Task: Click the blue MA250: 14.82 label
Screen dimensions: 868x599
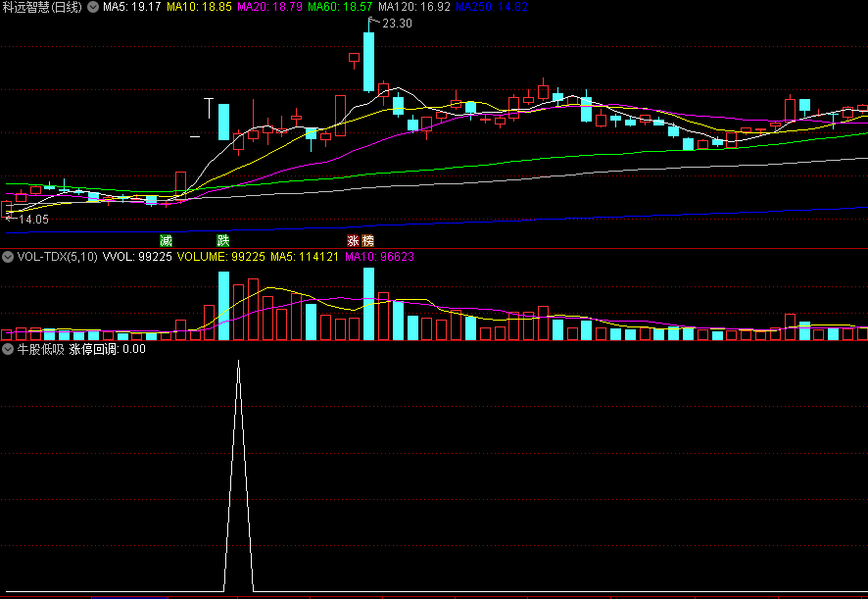Action: (492, 7)
